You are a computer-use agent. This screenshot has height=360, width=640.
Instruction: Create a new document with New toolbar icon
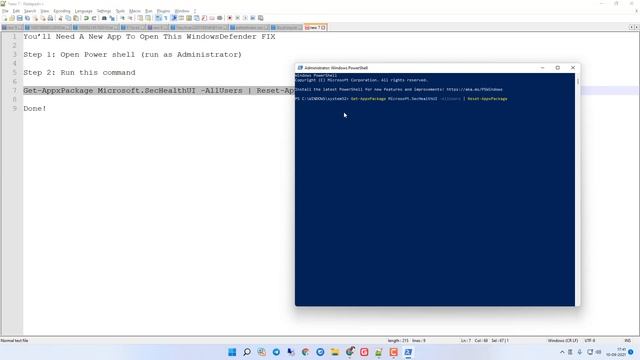pyautogui.click(x=5, y=18)
